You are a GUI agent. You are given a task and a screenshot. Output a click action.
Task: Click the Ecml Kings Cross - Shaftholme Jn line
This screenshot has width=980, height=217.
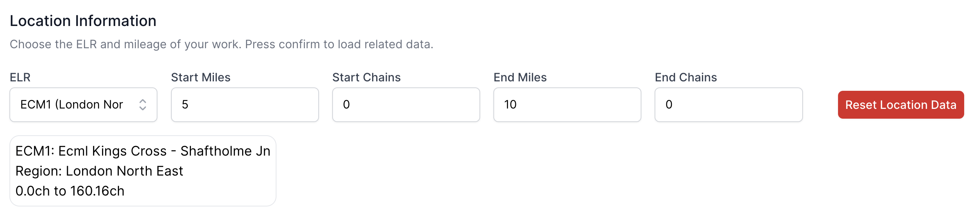143,151
